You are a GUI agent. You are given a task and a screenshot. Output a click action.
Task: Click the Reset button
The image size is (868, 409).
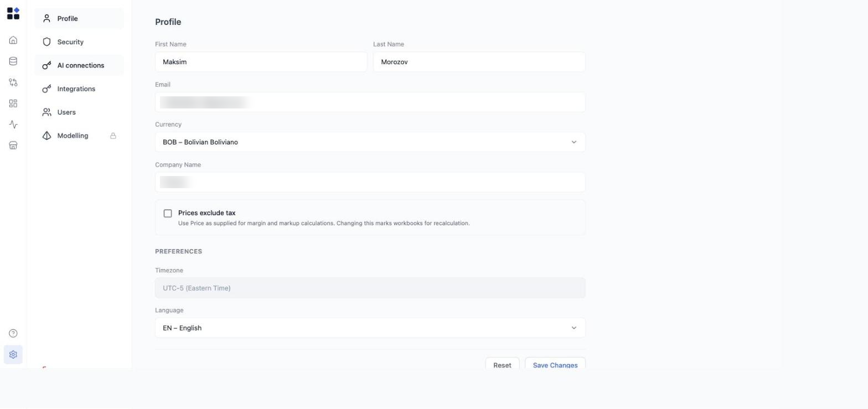tap(502, 363)
